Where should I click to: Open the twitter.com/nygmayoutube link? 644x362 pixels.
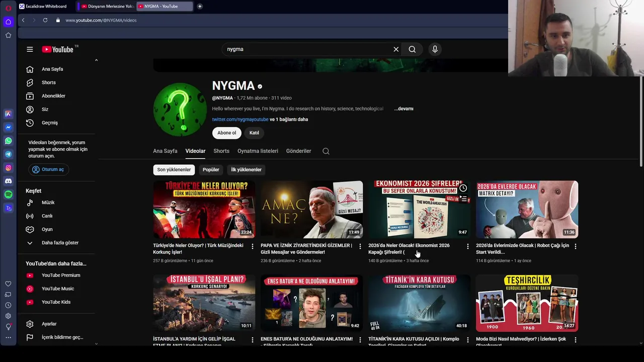pos(240,120)
